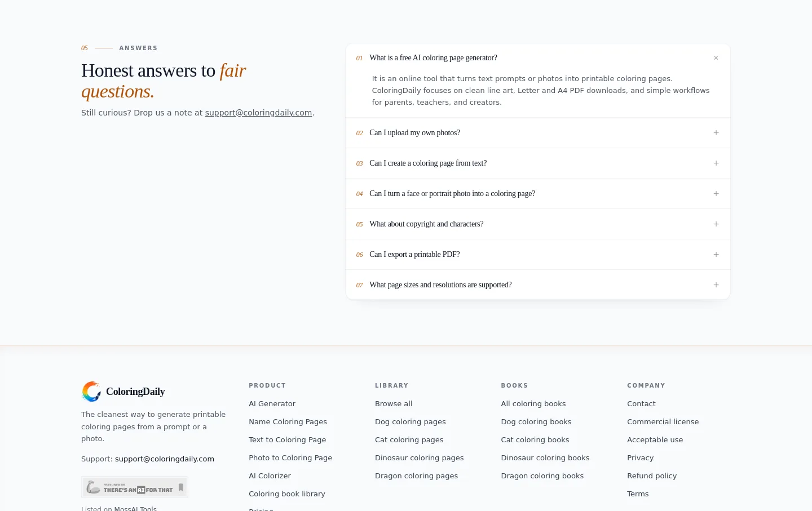The image size is (812, 511).
Task: Collapse the free AI generator answer
Action: (716, 58)
